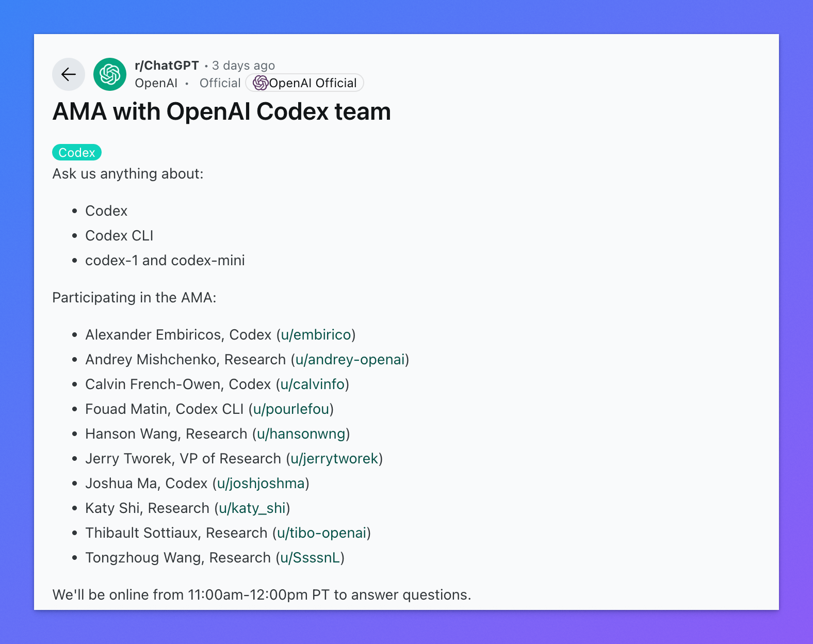Viewport: 813px width, 644px height.
Task: Open the u/hansonwng profile link
Action: (x=301, y=434)
